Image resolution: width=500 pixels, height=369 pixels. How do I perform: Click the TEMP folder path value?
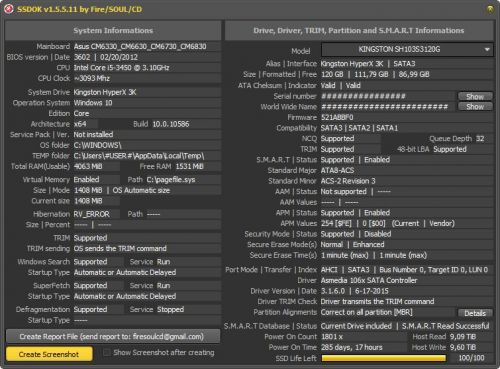click(x=139, y=156)
